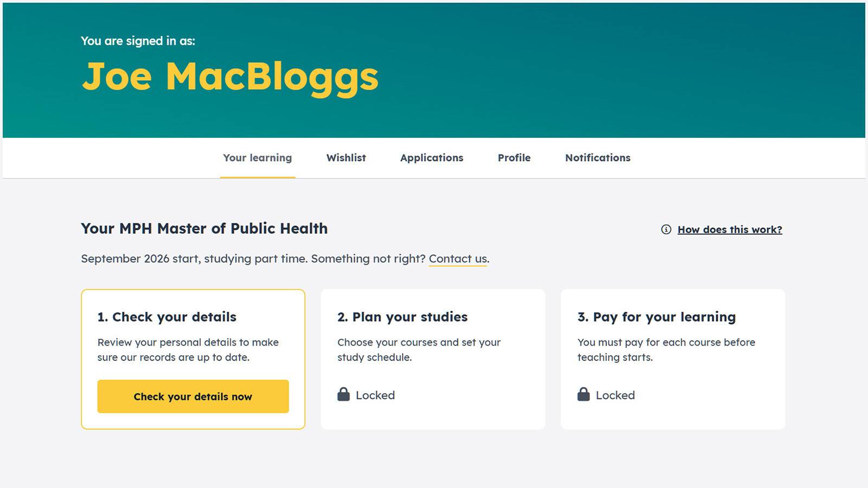Viewport: 868px width, 488px height.
Task: Click the 'You are signed in as:' text
Action: (x=138, y=41)
